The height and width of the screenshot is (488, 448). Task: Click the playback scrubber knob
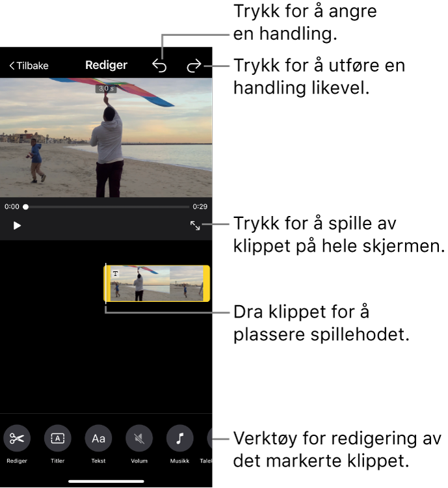[26, 207]
